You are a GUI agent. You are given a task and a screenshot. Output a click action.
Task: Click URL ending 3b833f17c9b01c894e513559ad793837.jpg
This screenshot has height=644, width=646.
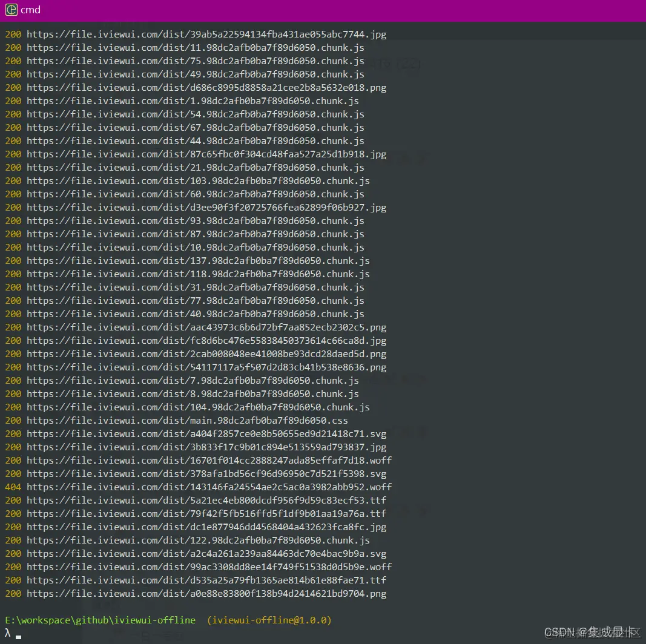206,447
